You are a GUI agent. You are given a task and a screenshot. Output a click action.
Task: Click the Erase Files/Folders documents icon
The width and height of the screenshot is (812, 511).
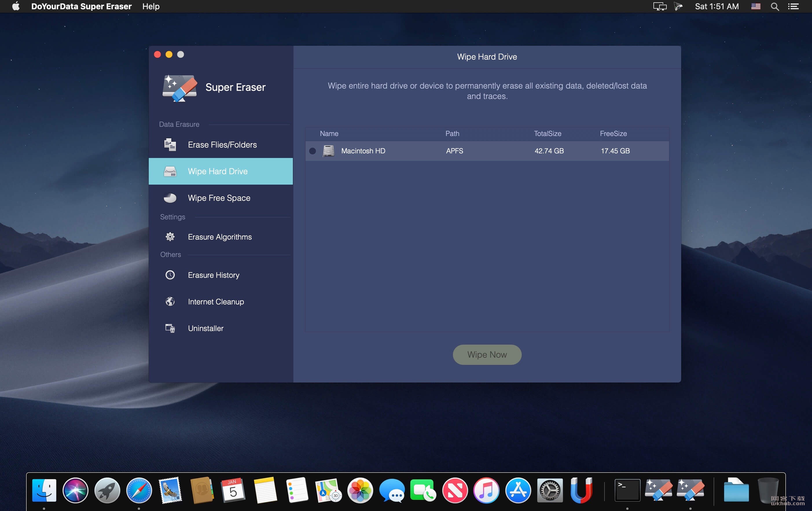pos(170,145)
